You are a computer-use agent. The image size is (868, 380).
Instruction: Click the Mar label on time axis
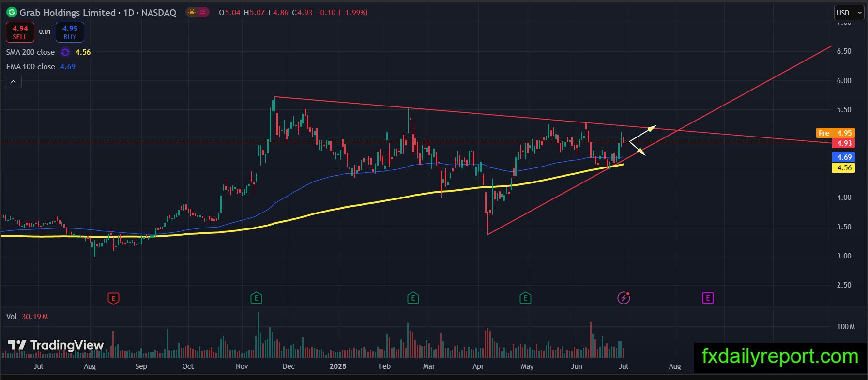pyautogui.click(x=429, y=366)
